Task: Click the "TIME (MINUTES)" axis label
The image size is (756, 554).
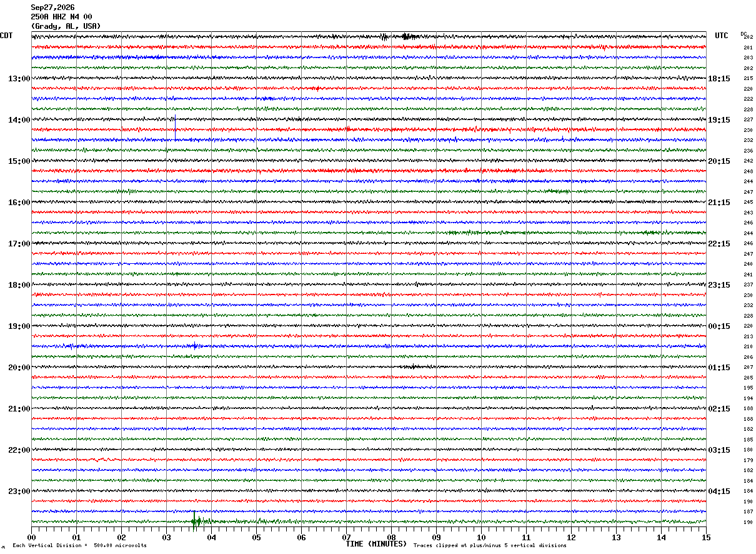Action: (376, 544)
